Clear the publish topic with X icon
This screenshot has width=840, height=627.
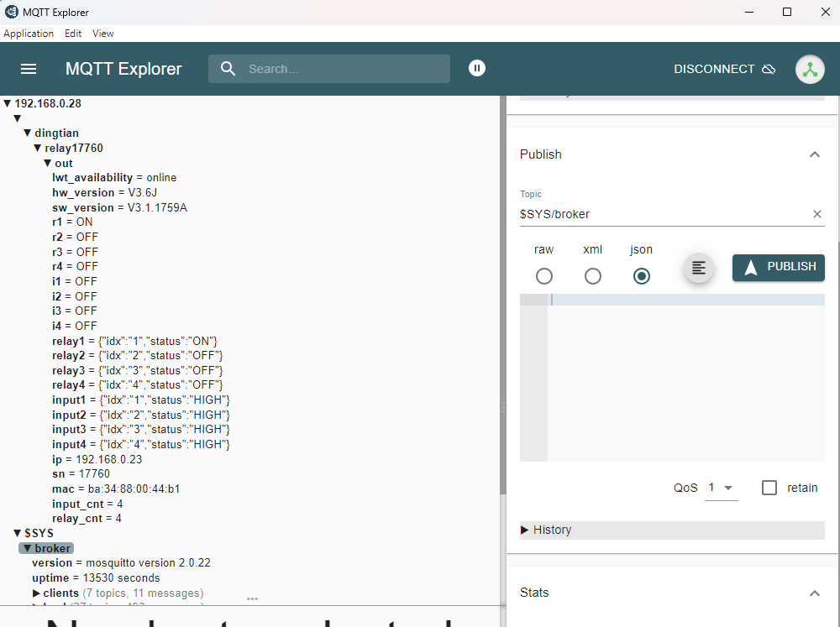point(816,214)
